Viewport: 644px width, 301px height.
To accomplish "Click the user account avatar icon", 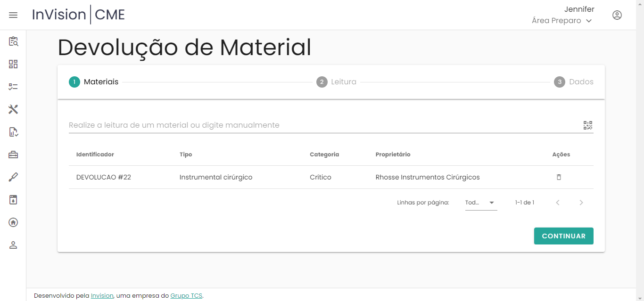I will tap(617, 15).
